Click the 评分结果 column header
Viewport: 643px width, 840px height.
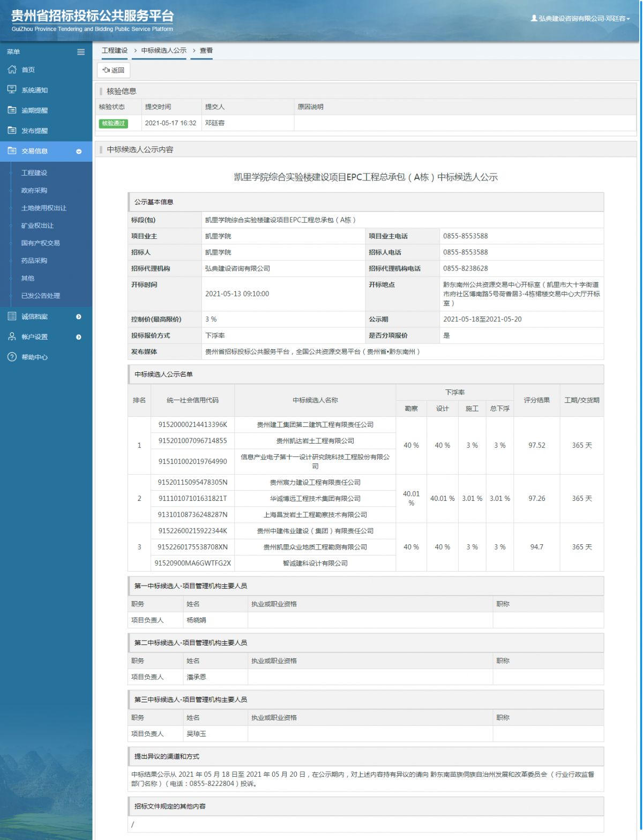(537, 400)
